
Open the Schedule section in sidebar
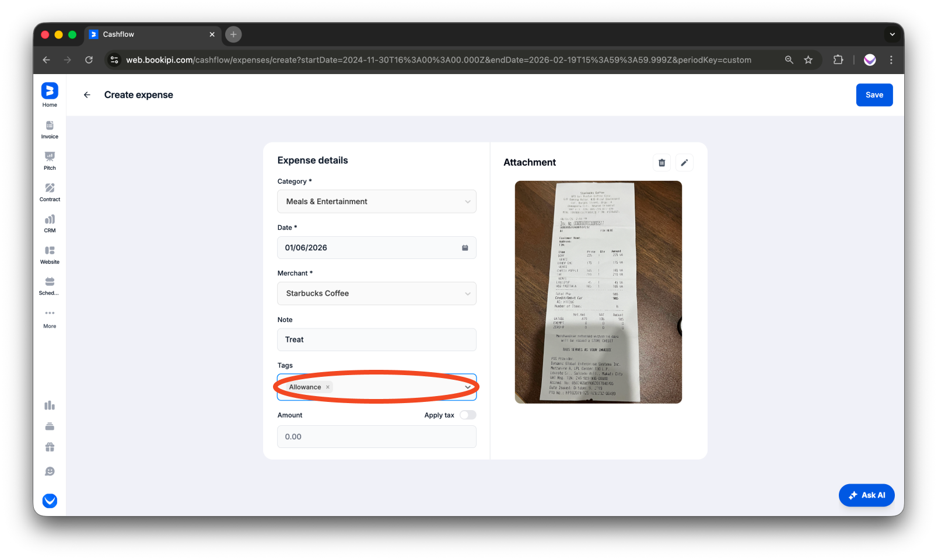[50, 286]
